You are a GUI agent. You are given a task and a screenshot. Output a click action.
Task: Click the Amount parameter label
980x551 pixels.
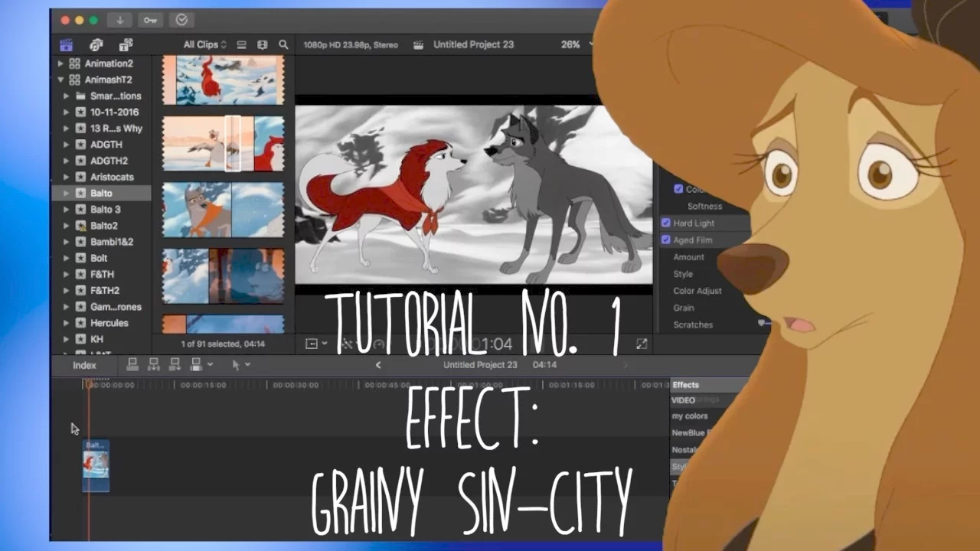click(688, 257)
